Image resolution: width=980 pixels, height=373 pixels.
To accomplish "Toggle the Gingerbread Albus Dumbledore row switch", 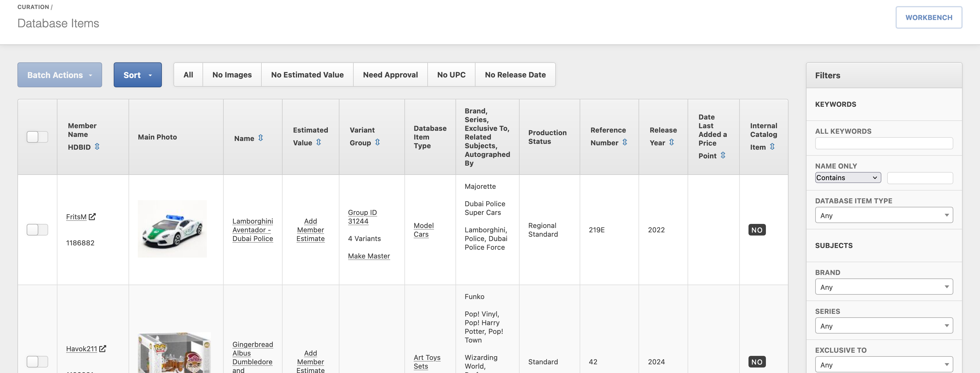I will tap(37, 362).
